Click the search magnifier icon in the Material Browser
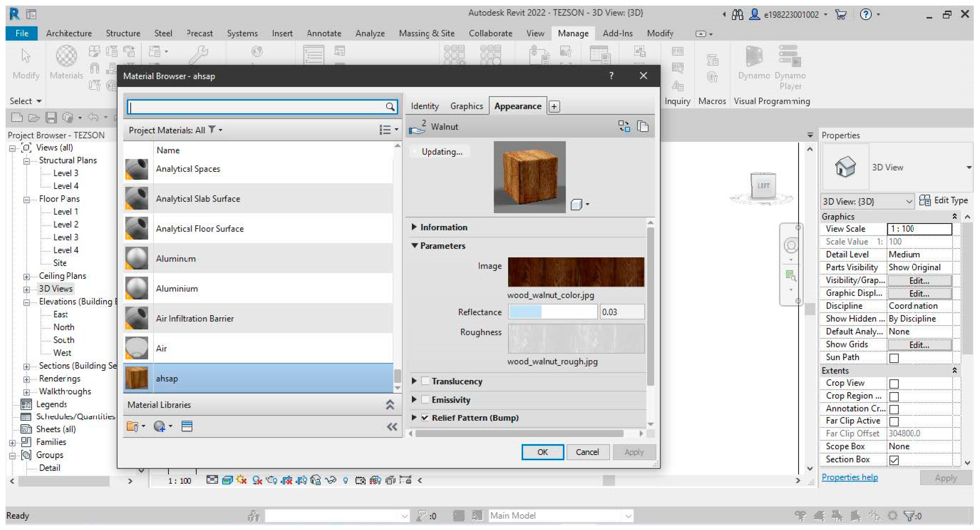The image size is (980, 530). click(x=390, y=107)
